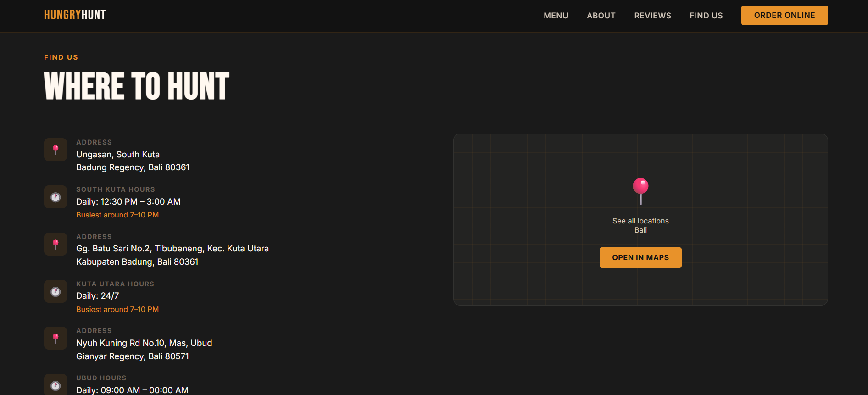Screen dimensions: 868x395
Task: Click the See all locations caption
Action: 640,221
